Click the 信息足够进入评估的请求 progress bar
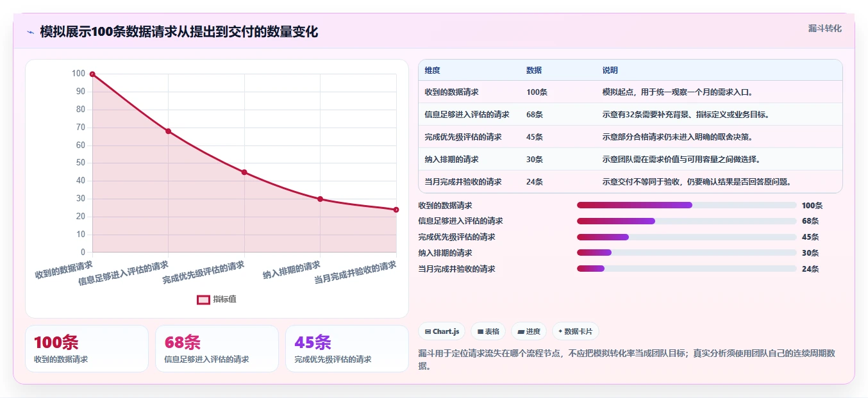Viewport: 868px width, 398px height. 687,221
